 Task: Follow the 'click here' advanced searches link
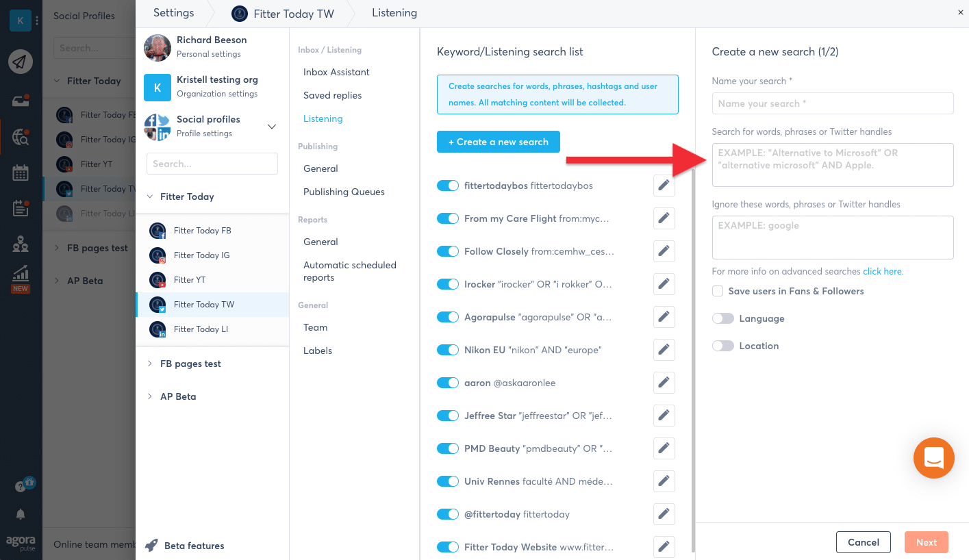click(883, 271)
